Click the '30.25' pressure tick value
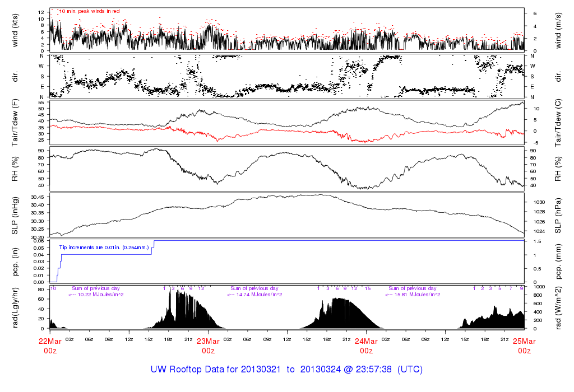574x392 pixels. (x=38, y=229)
